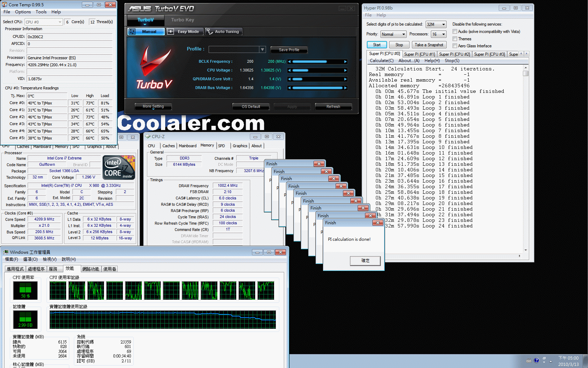Click the taskbar clock showing 05:00
The width and height of the screenshot is (588, 368).
click(x=568, y=361)
